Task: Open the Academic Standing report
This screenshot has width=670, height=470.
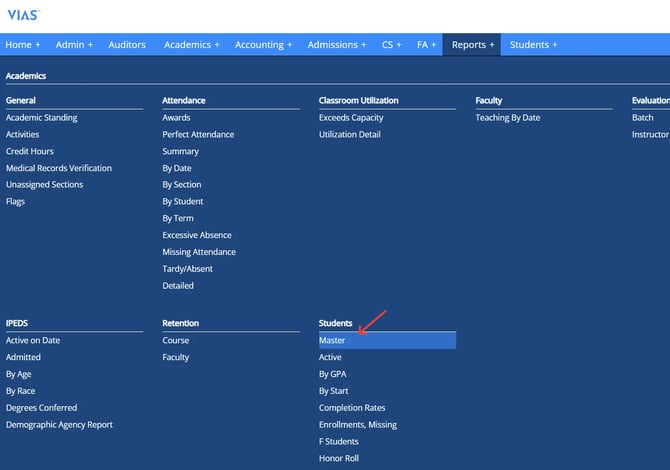Action: click(41, 118)
